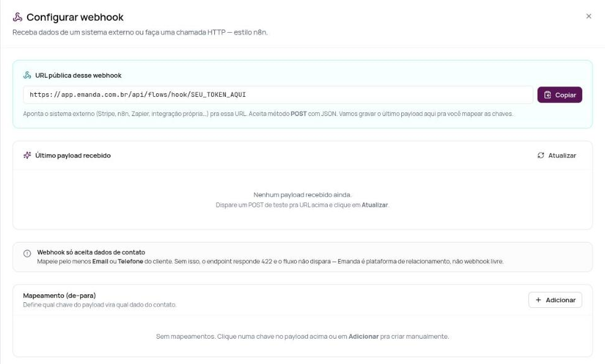This screenshot has width=605, height=364.
Task: Click 'Último payload recebido' heading text
Action: (x=73, y=155)
